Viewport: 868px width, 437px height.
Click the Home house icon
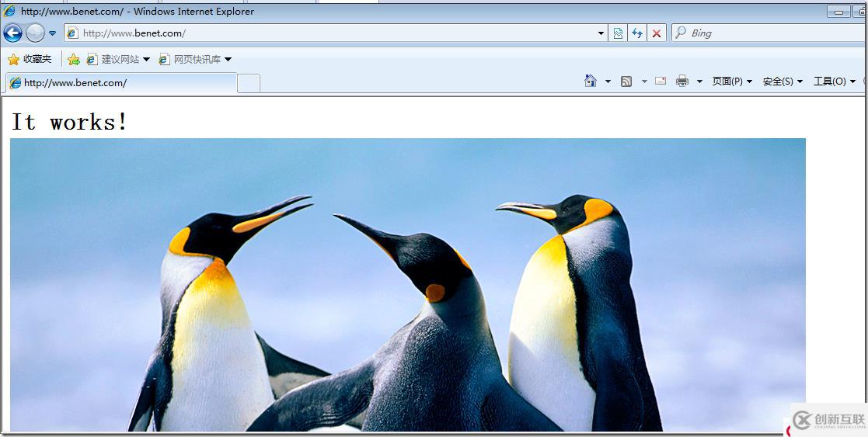tap(591, 82)
